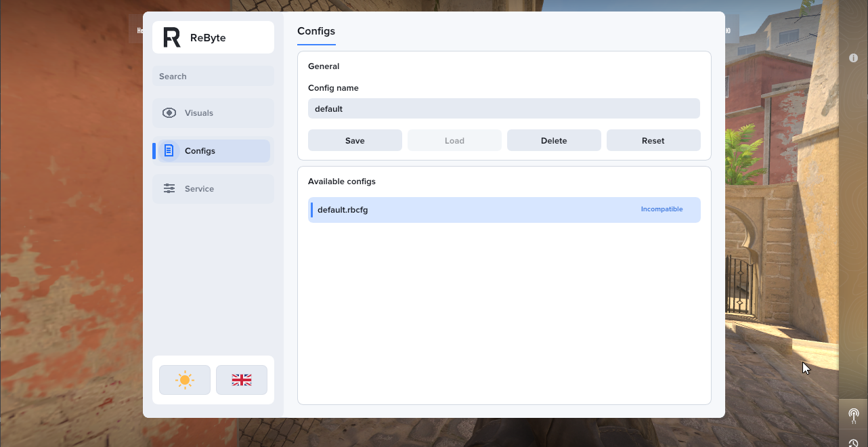Click the sliders icon beside Service
The width and height of the screenshot is (868, 447).
click(x=169, y=188)
